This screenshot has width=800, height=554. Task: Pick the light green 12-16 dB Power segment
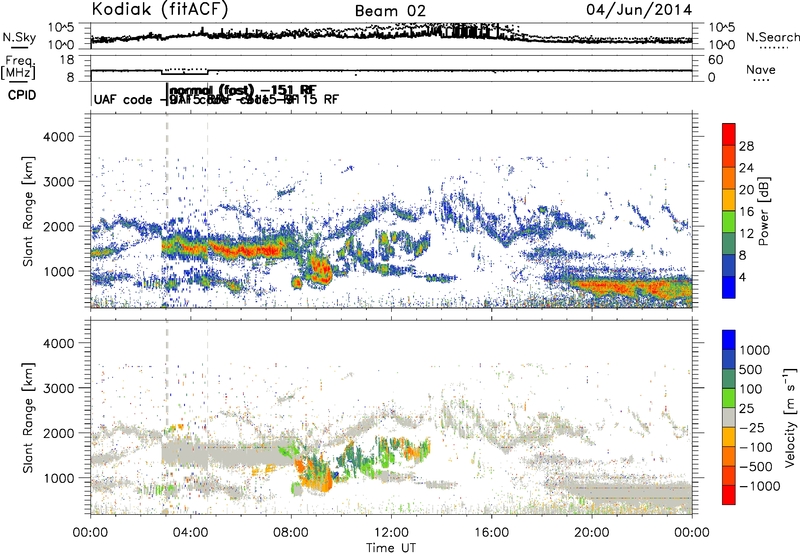(729, 222)
